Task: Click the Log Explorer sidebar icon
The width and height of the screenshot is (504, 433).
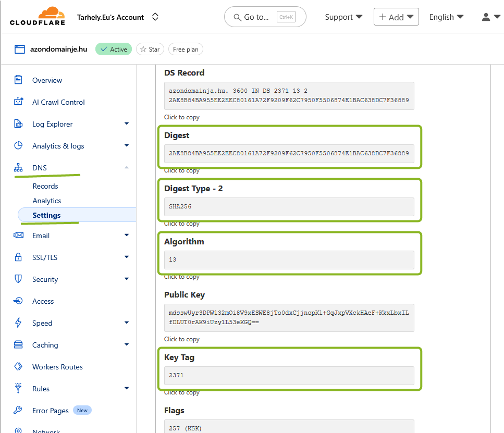Action: [x=19, y=124]
